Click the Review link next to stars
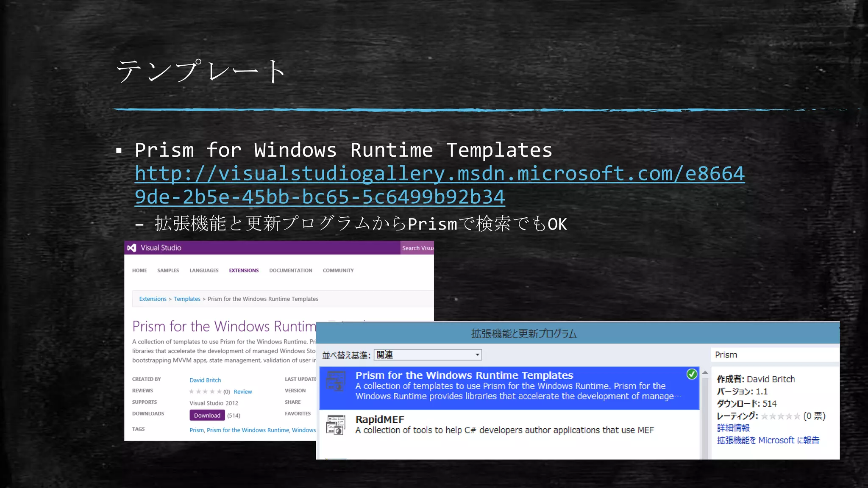The width and height of the screenshot is (868, 488). click(243, 391)
